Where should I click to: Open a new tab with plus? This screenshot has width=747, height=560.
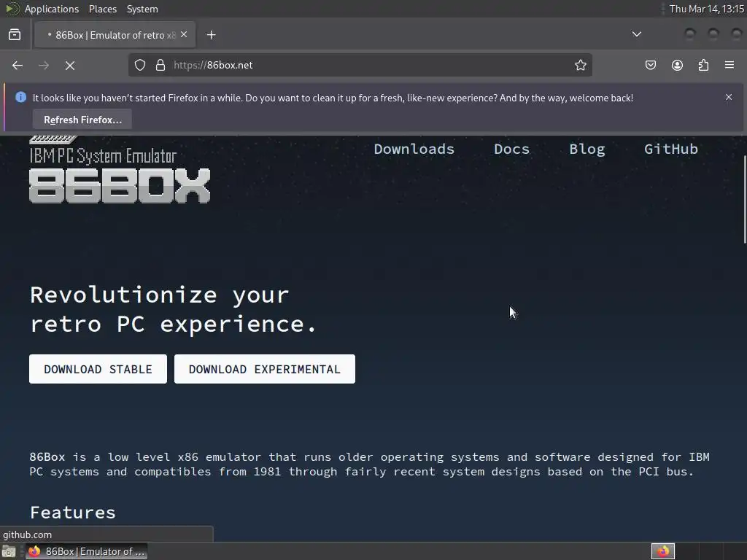coord(211,35)
